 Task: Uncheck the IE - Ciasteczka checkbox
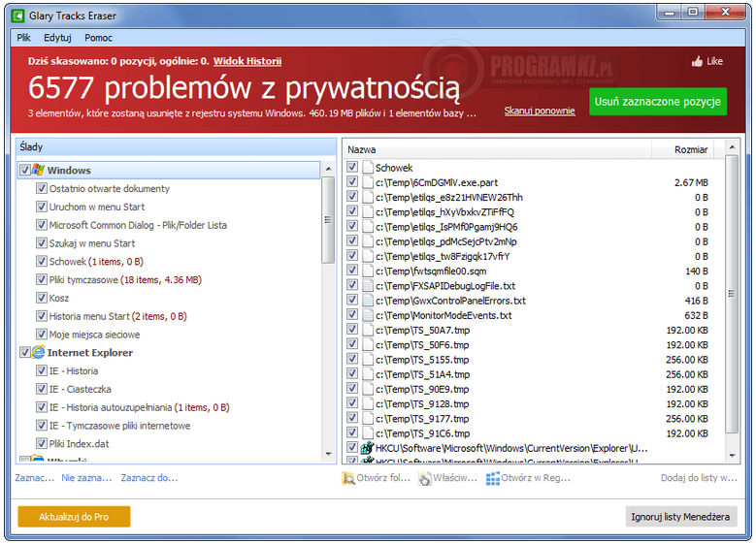(x=42, y=389)
